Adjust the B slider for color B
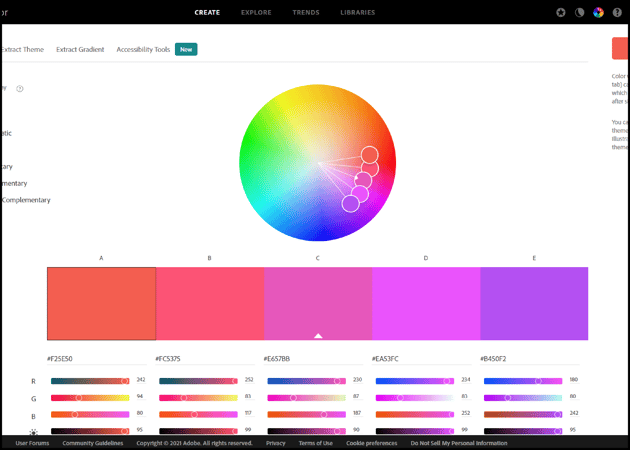Image resolution: width=630 pixels, height=450 pixels. (x=198, y=414)
